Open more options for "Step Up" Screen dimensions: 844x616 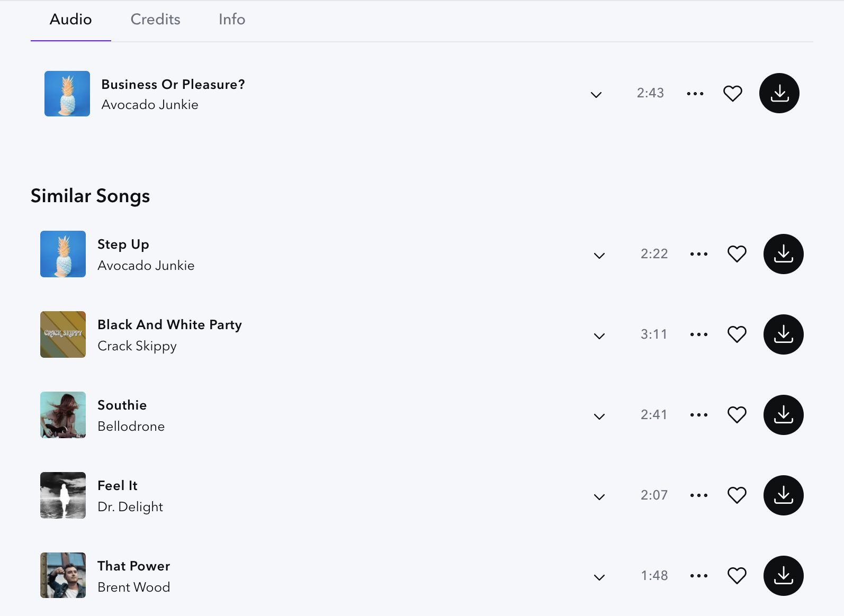tap(698, 253)
